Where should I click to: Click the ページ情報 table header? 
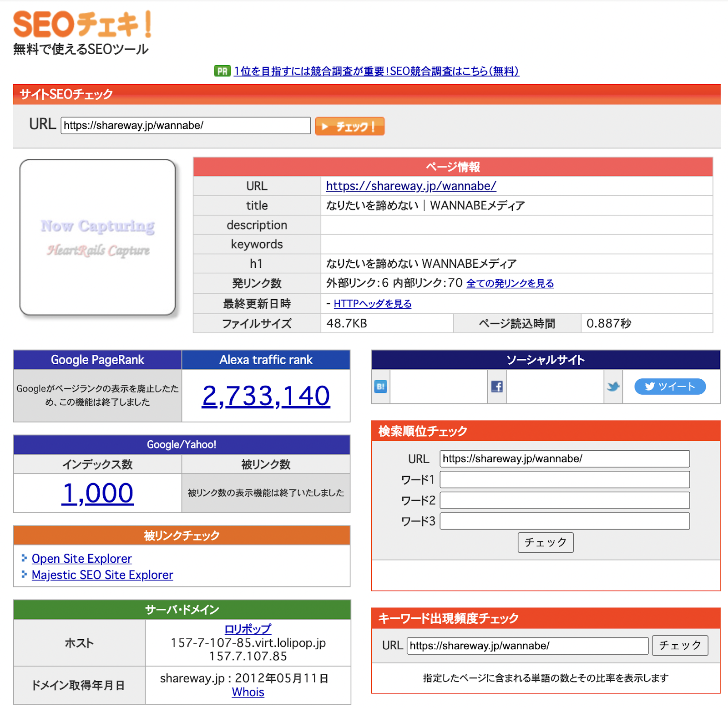click(x=453, y=167)
